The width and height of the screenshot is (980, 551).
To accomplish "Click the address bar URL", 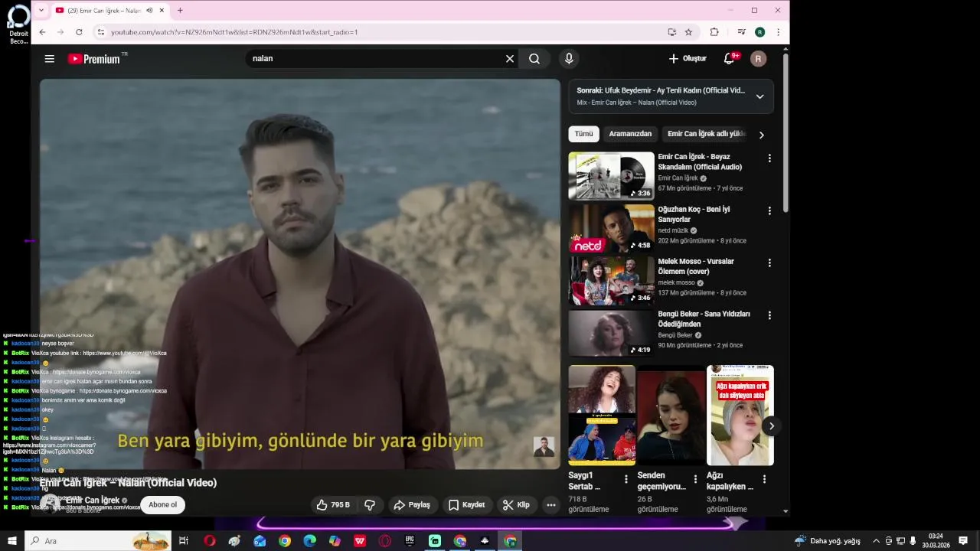I will (x=234, y=32).
